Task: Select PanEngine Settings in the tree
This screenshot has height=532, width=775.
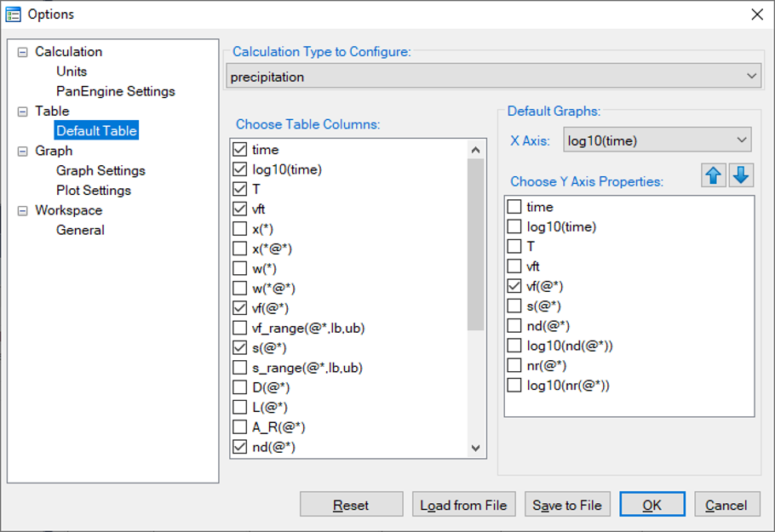Action: [116, 91]
